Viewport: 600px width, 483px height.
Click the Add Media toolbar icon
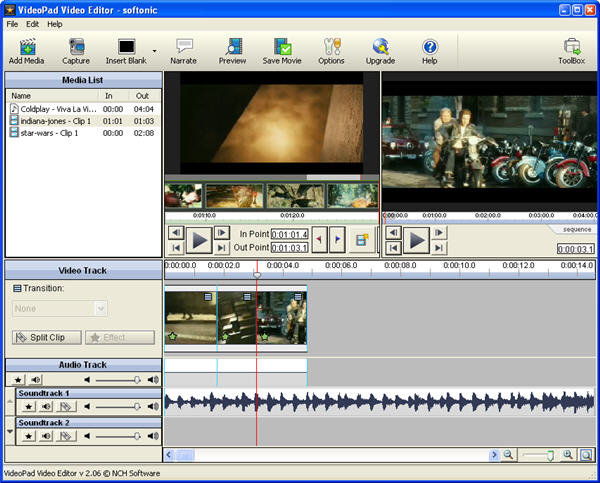tap(28, 47)
